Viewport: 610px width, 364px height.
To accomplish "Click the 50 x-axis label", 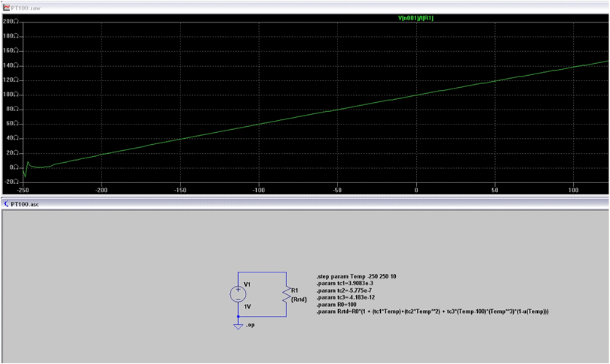I will point(495,191).
